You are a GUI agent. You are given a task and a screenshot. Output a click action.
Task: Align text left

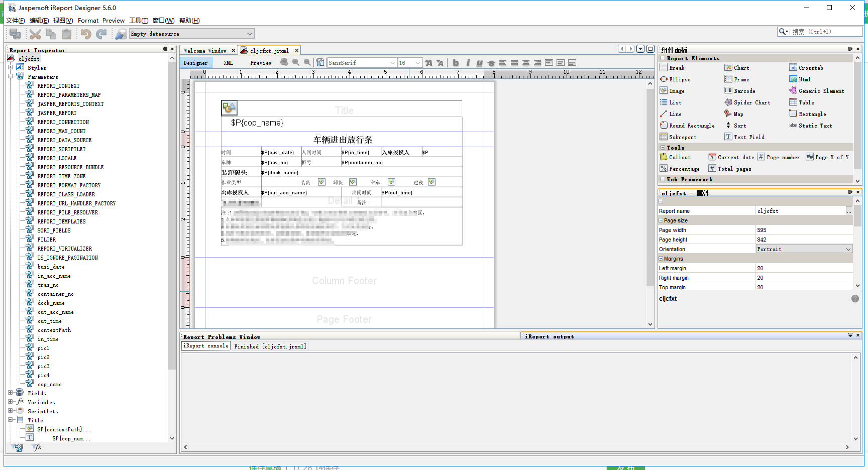pos(503,63)
